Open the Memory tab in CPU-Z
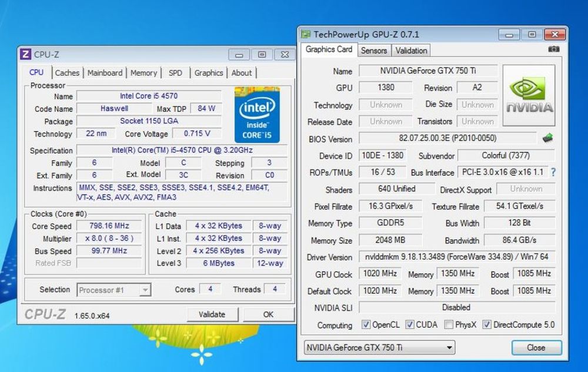The width and height of the screenshot is (588, 372). (x=143, y=73)
